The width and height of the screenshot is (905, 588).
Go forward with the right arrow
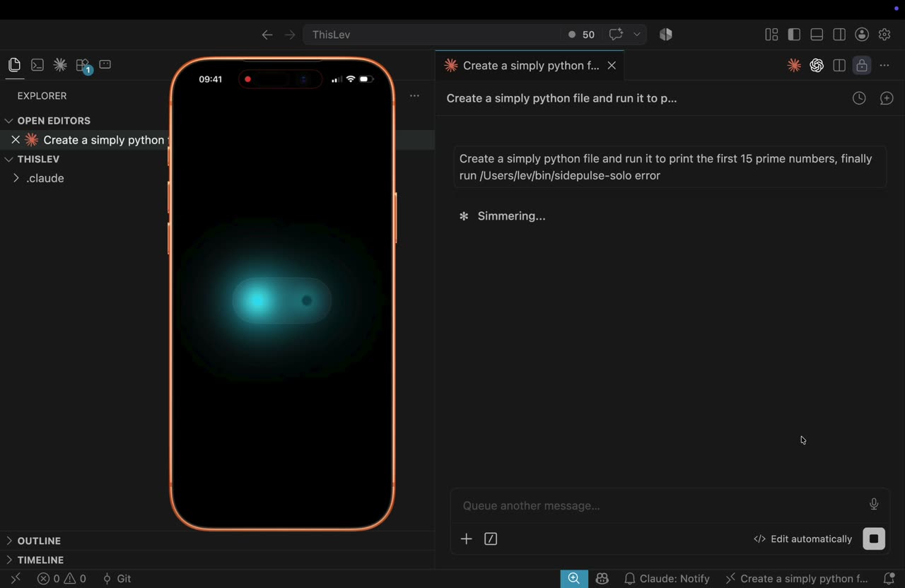[x=290, y=35]
